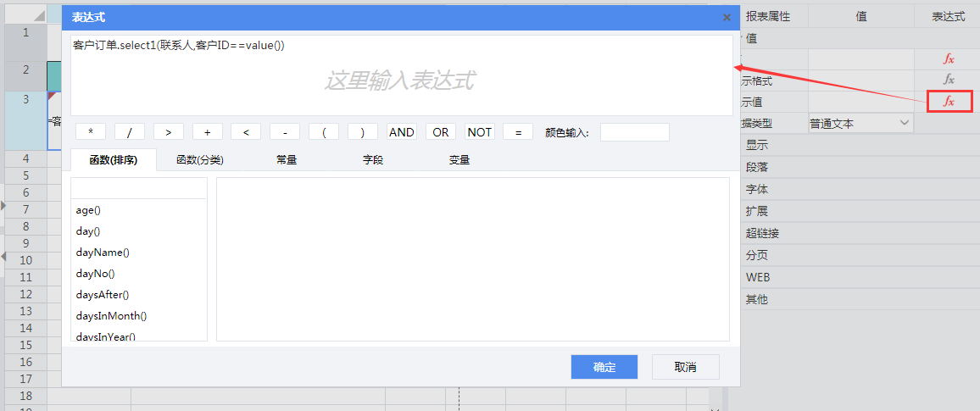This screenshot has width=980, height=411.
Task: Switch to the 函数(分类) tab
Action: [x=199, y=159]
